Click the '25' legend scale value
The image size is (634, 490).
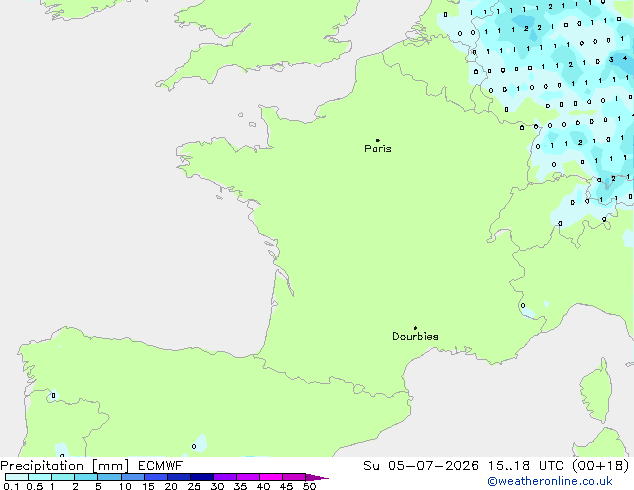(x=194, y=486)
